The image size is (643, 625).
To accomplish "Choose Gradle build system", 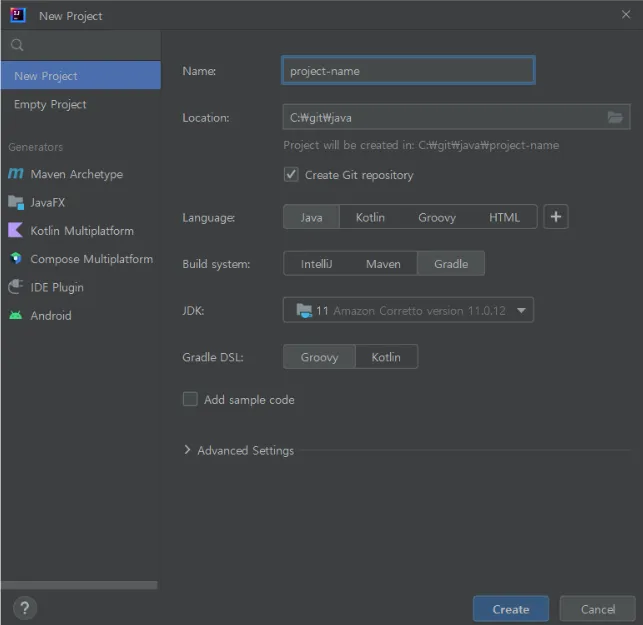I will point(451,264).
